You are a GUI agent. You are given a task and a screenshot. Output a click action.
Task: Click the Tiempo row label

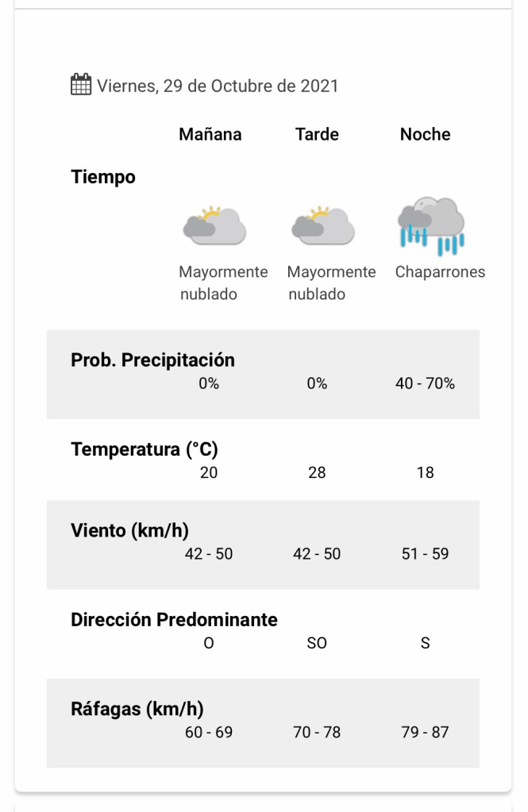coord(103,177)
